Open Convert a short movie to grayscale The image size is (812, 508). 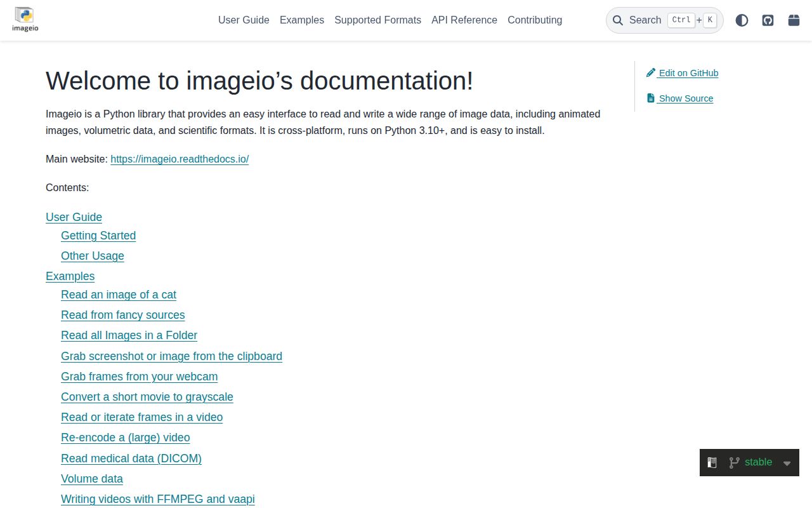click(x=147, y=397)
